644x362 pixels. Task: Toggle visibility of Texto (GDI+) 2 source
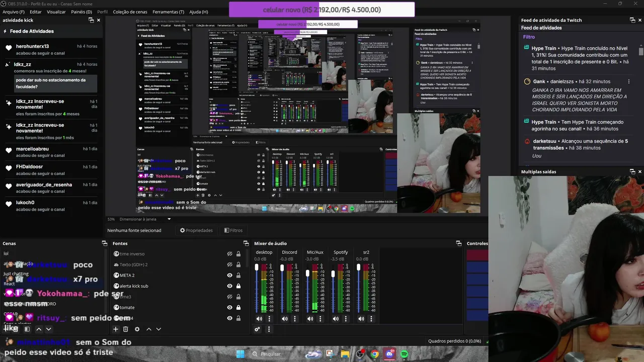229,264
